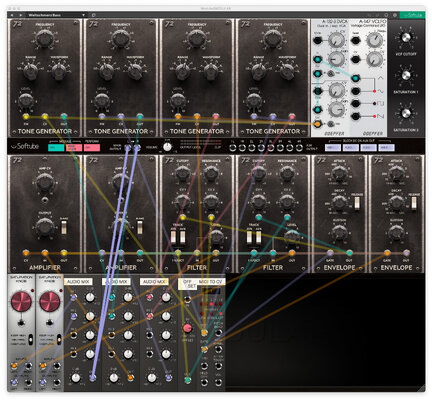Viewport: 432px width, 400px height.
Task: Toggle the second Amplifier LIN/EXP switch
Action: 140,227
